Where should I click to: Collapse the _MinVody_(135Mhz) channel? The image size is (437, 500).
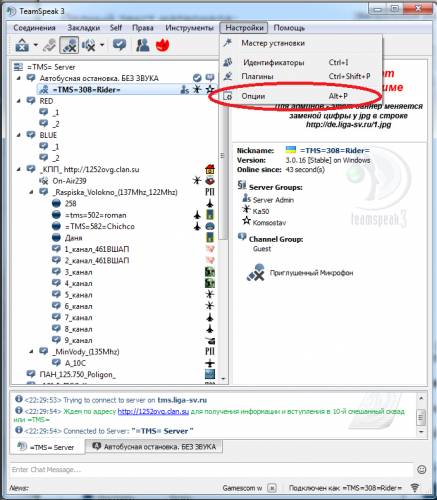[x=31, y=352]
